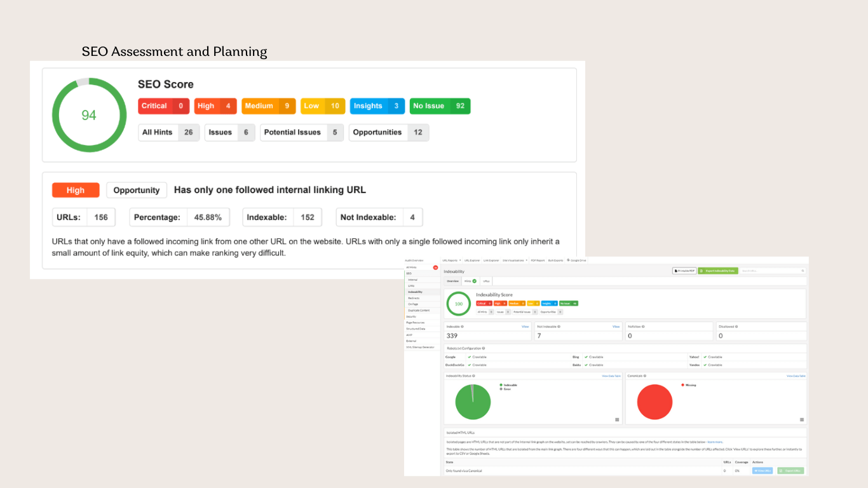
Task: Click the red All Hints notification badge
Action: tap(435, 268)
